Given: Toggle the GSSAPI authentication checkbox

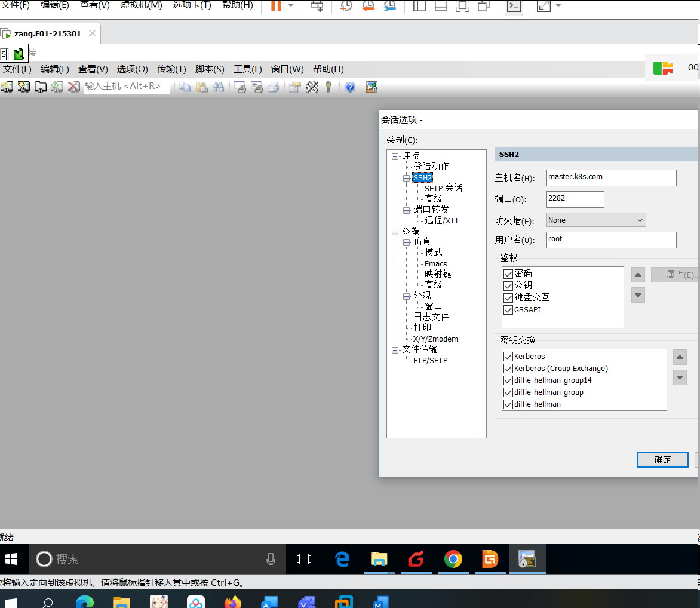Looking at the screenshot, I should (508, 310).
